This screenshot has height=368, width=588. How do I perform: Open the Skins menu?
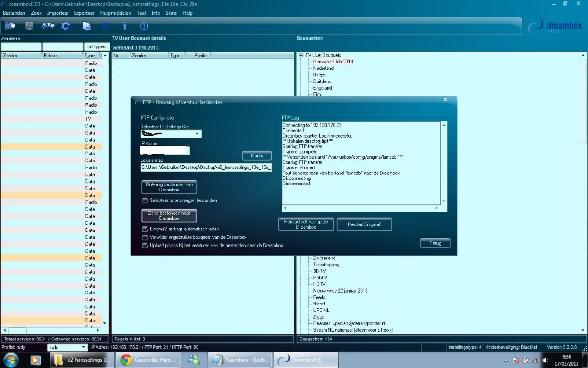pos(171,13)
